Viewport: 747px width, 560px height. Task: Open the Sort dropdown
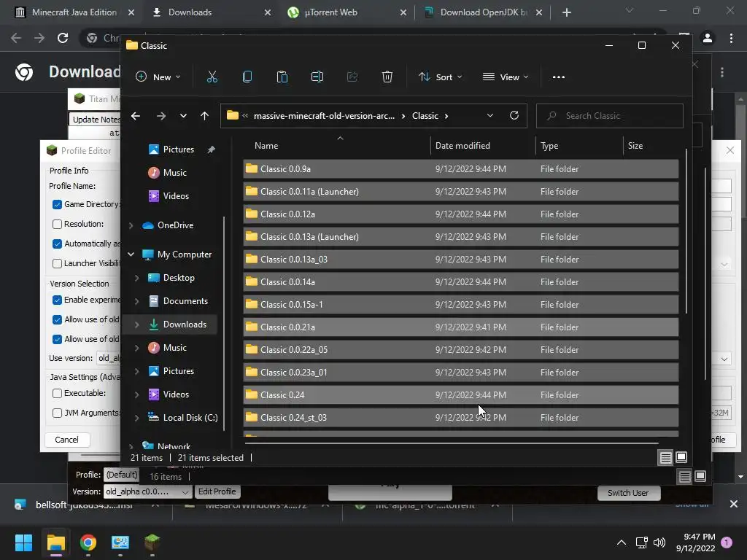pos(440,77)
